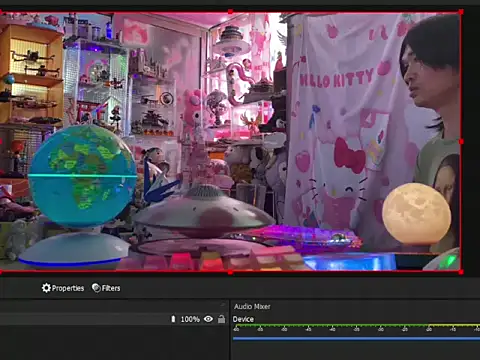Toggle source visibility with the eye icon
The width and height of the screenshot is (480, 360).
click(x=208, y=319)
